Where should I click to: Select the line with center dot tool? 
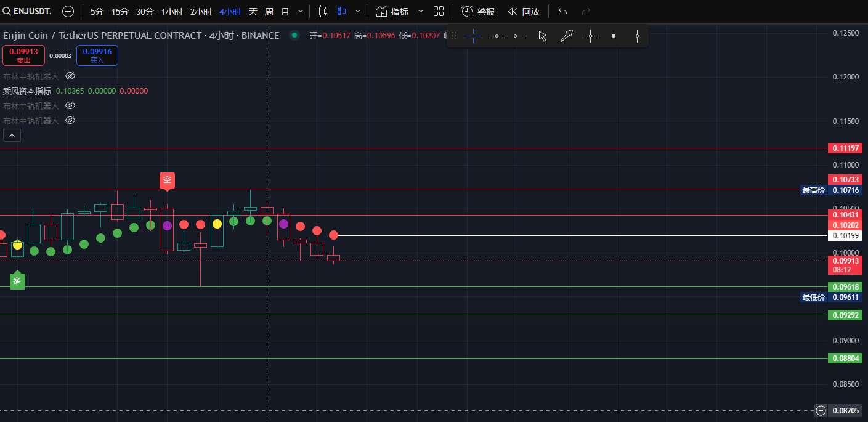(497, 36)
